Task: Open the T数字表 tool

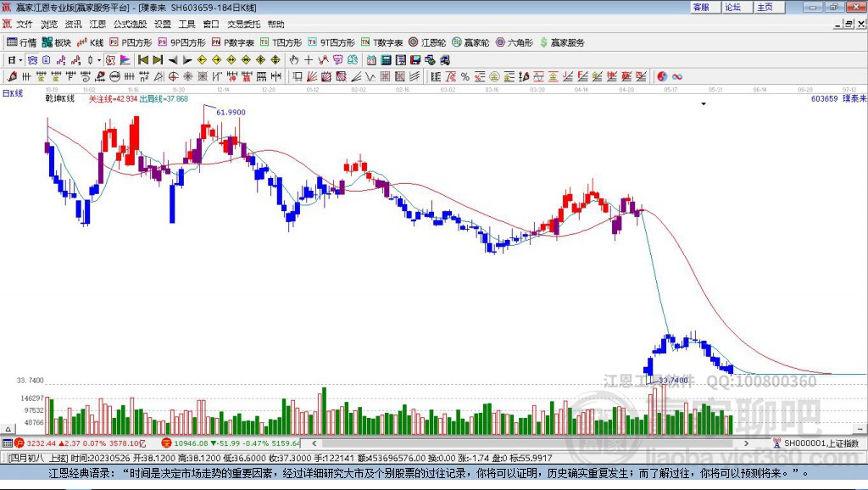Action: tap(382, 42)
